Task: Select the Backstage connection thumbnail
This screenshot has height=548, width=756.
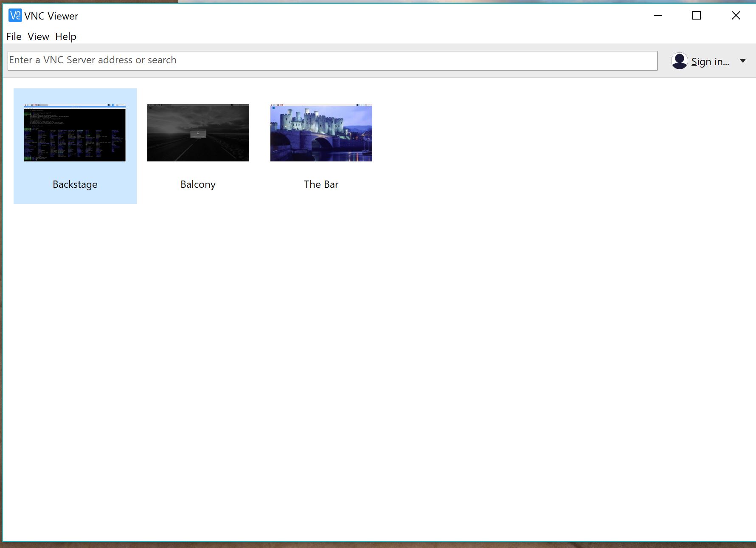Action: [75, 133]
